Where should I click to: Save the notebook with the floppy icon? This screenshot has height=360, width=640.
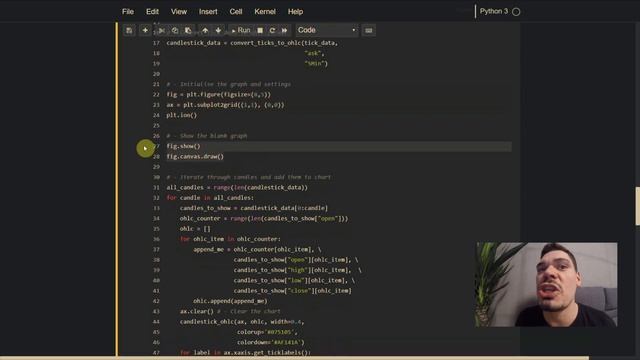point(129,31)
